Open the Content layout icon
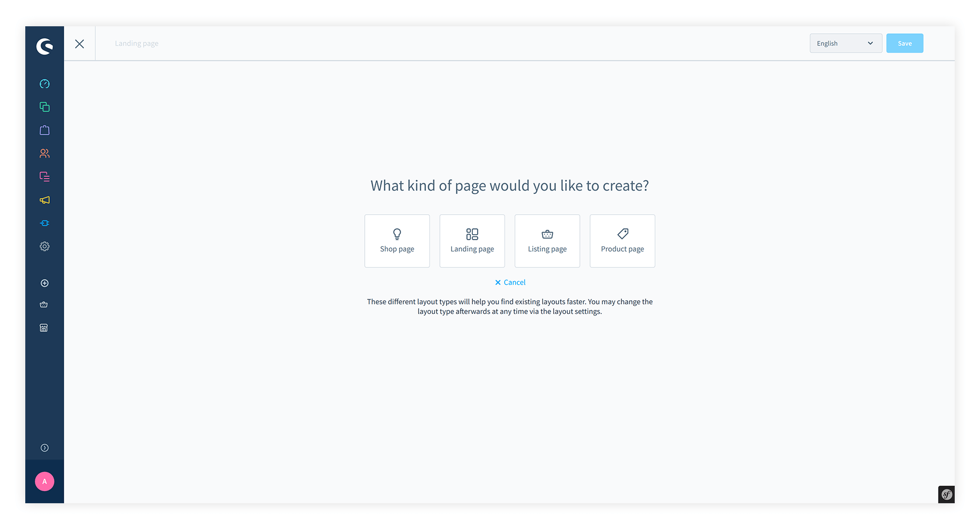Viewport: 980px width, 530px height. [x=44, y=177]
